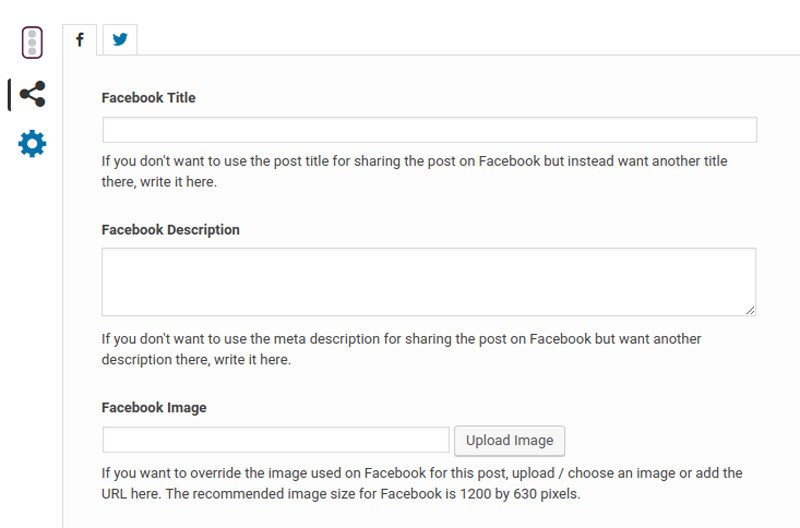Viewport: 800px width, 528px height.
Task: Switch to the Twitter bird tab
Action: tap(120, 39)
